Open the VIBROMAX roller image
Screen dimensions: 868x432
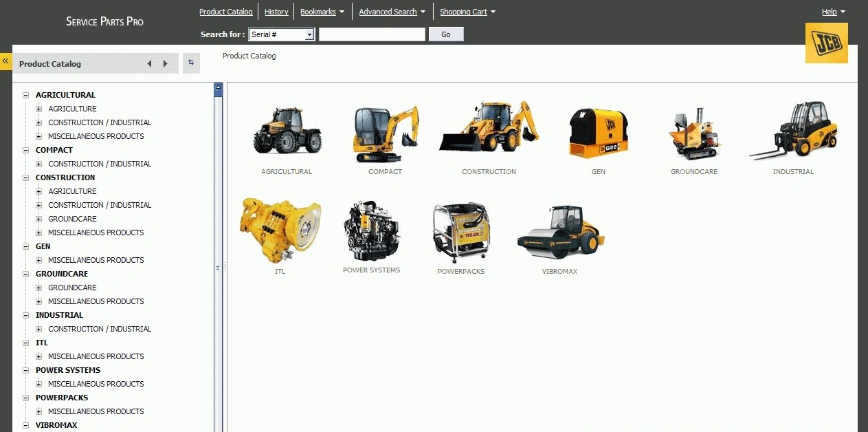[x=560, y=232]
